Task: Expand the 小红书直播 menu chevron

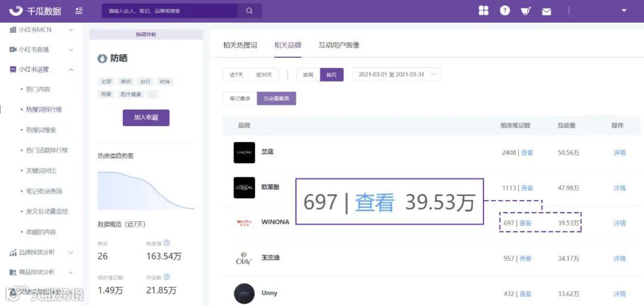Action: pos(70,49)
